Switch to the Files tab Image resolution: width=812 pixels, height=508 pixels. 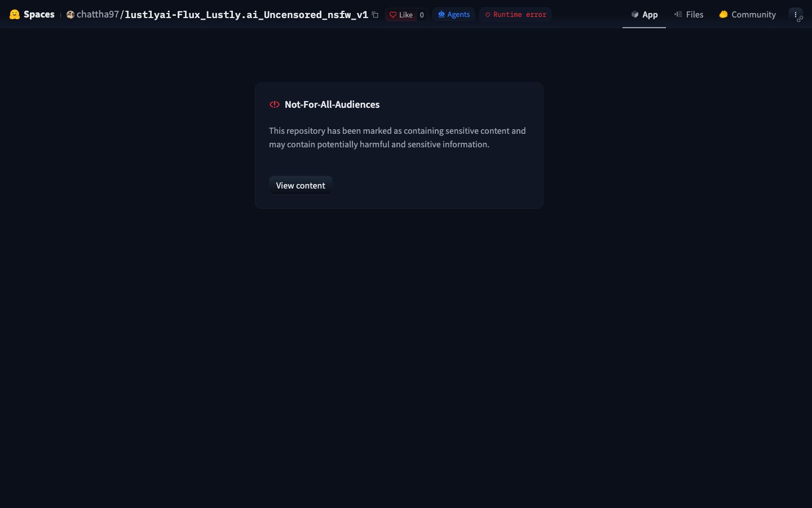point(689,15)
